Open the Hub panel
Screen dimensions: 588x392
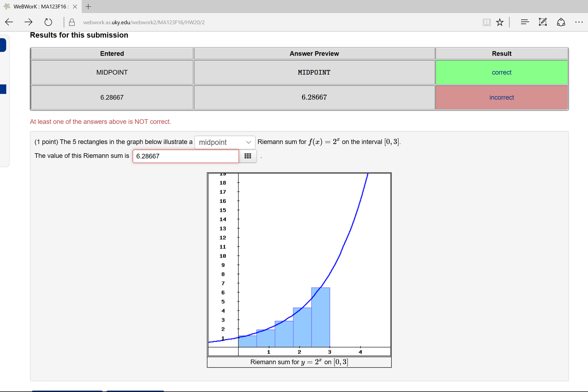point(524,22)
